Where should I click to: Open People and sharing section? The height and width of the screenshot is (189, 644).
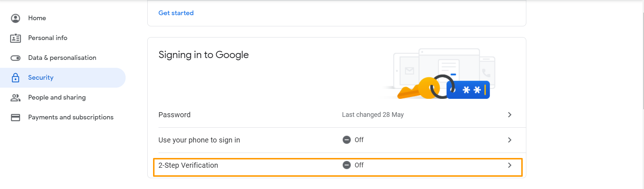pos(57,97)
